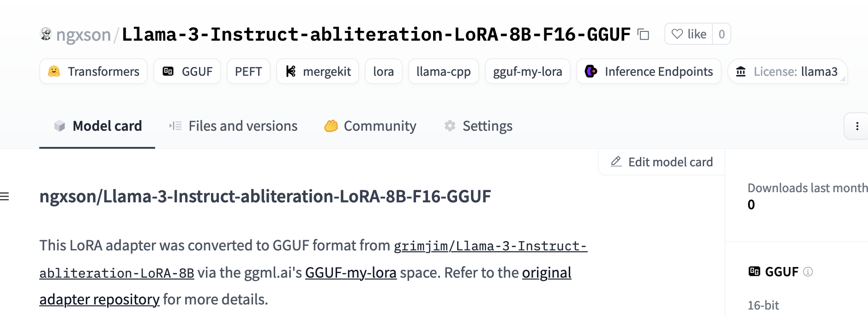The width and height of the screenshot is (868, 316).
Task: Follow the GGUF-my-lora space link
Action: click(350, 273)
